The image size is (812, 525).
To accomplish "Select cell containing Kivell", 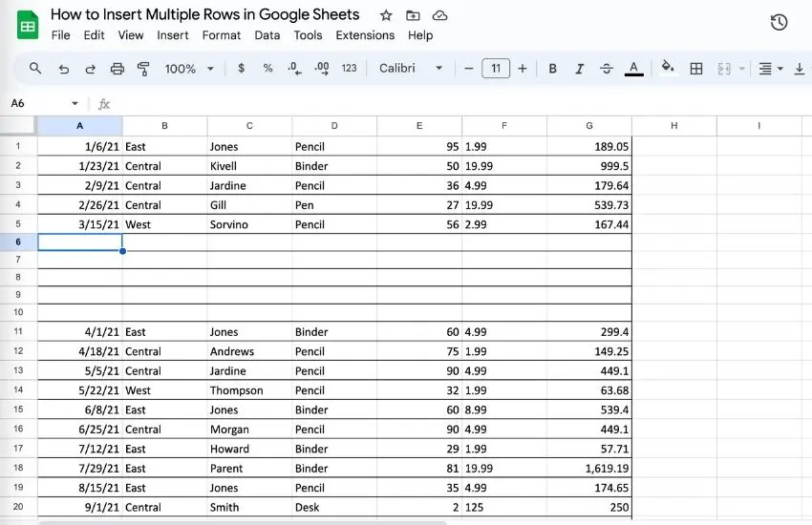I will pos(249,166).
